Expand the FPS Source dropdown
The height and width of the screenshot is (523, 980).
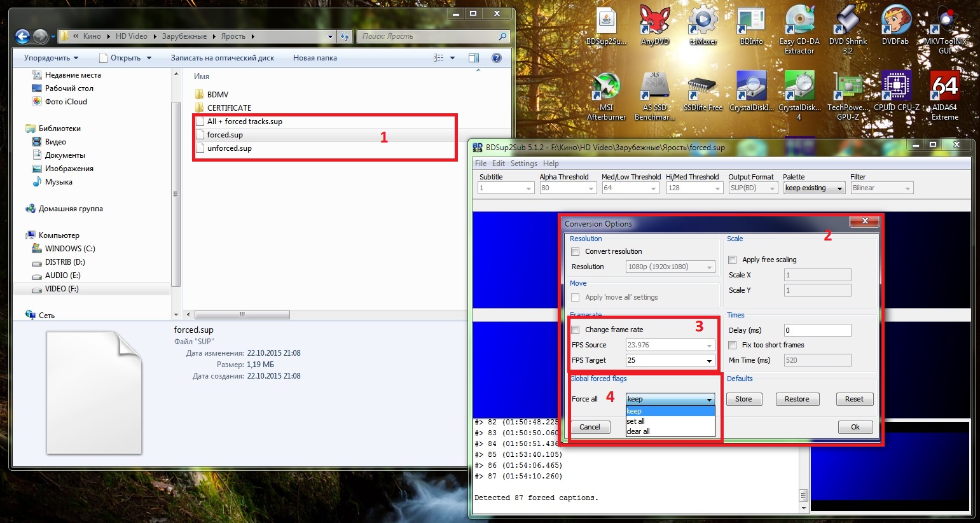click(670, 345)
